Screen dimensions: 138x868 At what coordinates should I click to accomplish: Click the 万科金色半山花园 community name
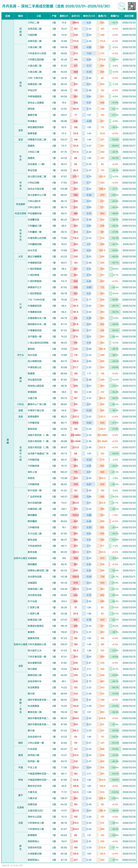(37, 53)
